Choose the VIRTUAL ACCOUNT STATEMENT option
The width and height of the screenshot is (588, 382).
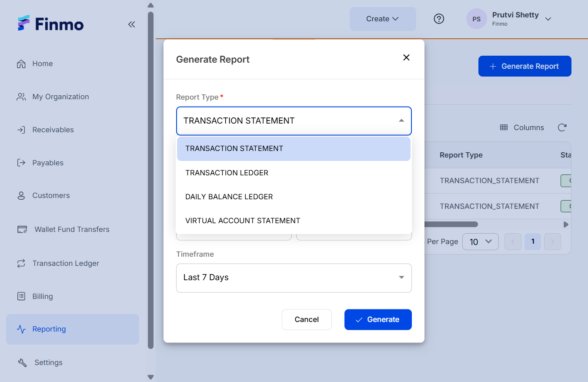[x=294, y=221]
